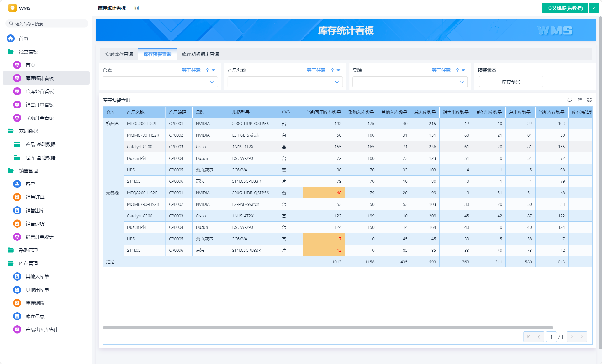
Task: Open 首页 home icon in sidebar
Action: (11, 38)
